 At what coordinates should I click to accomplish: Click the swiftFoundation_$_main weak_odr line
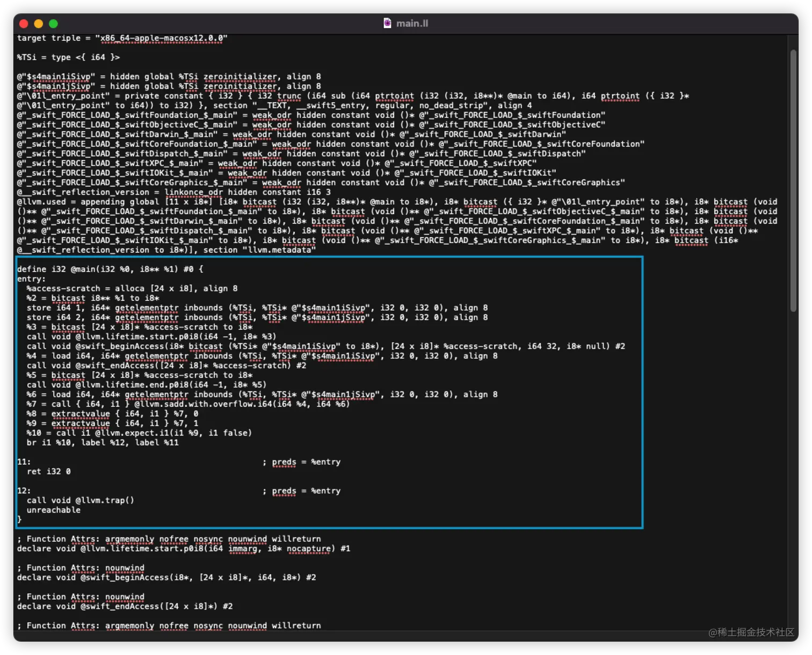coord(311,115)
